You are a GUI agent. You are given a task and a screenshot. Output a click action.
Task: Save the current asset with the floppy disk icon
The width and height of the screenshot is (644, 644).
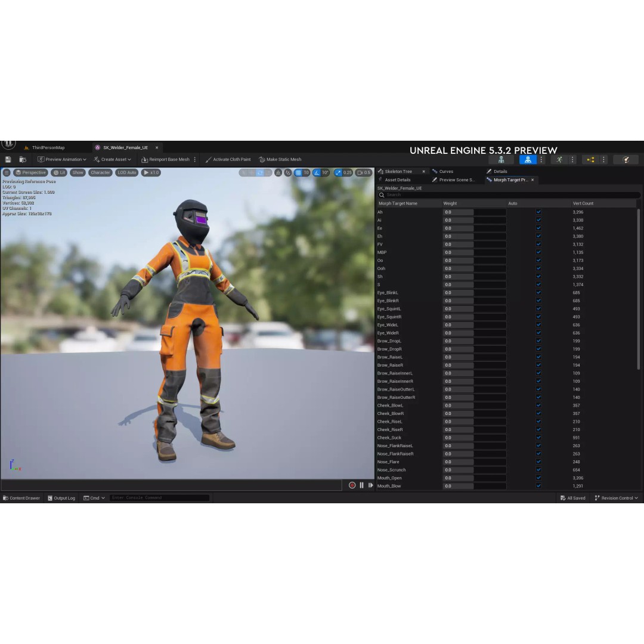8,159
